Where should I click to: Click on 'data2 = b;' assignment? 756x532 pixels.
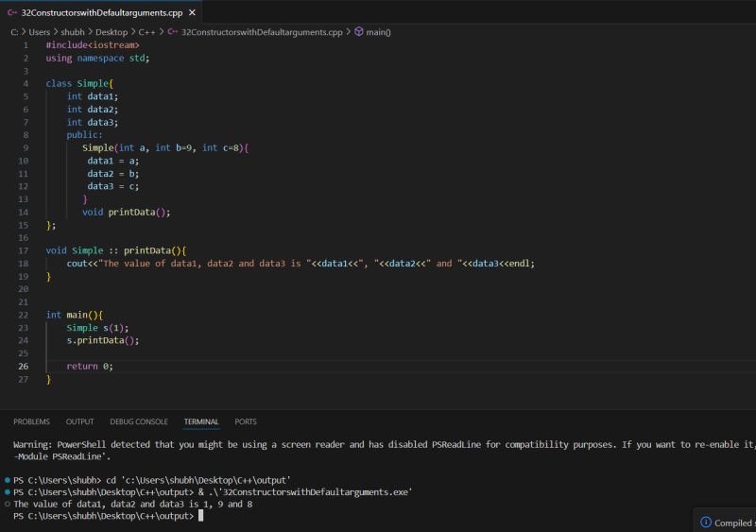pyautogui.click(x=112, y=173)
